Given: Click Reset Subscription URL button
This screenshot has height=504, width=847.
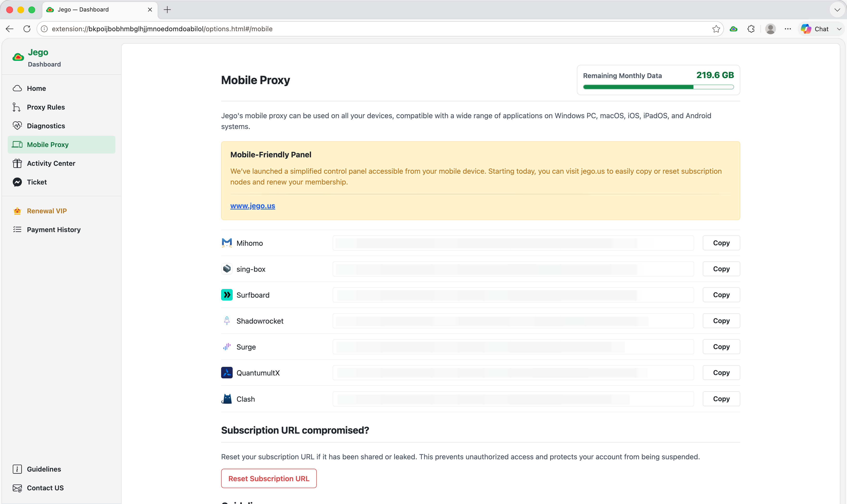Looking at the screenshot, I should (x=269, y=479).
